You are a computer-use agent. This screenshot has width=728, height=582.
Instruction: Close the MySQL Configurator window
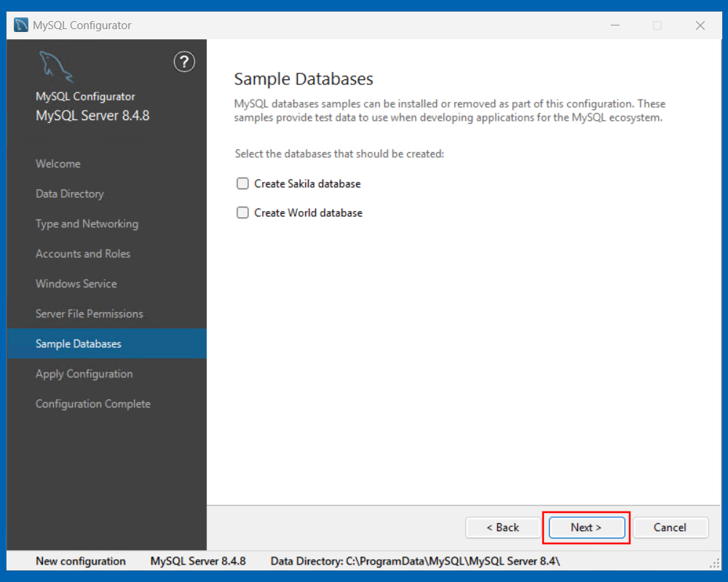[x=700, y=25]
